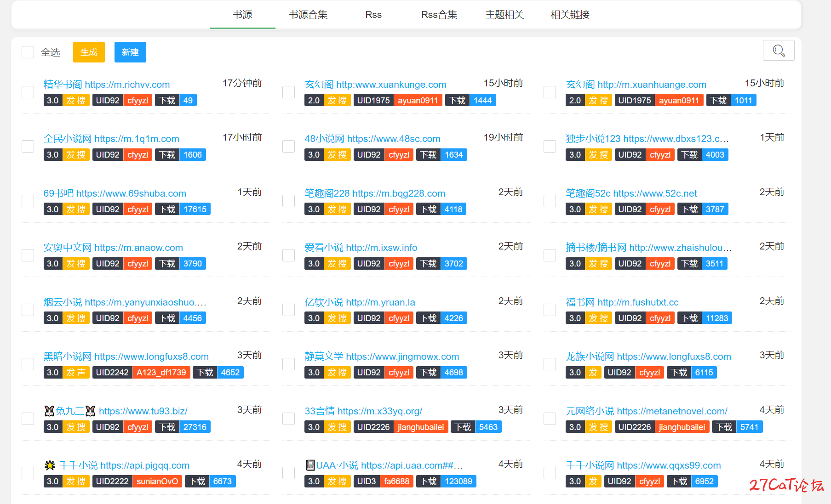The width and height of the screenshot is (831, 504).
Task: Go to the Rss合集 tab
Action: tap(439, 15)
